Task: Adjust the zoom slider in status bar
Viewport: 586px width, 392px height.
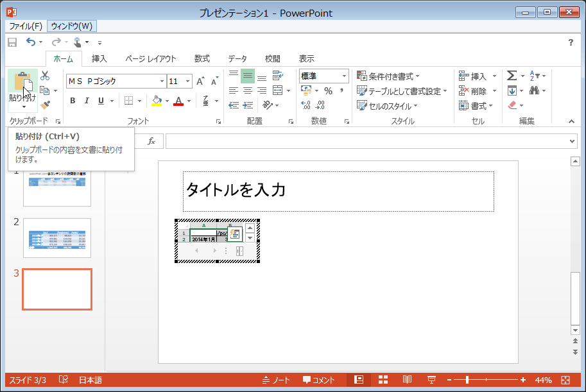Action: (467, 380)
